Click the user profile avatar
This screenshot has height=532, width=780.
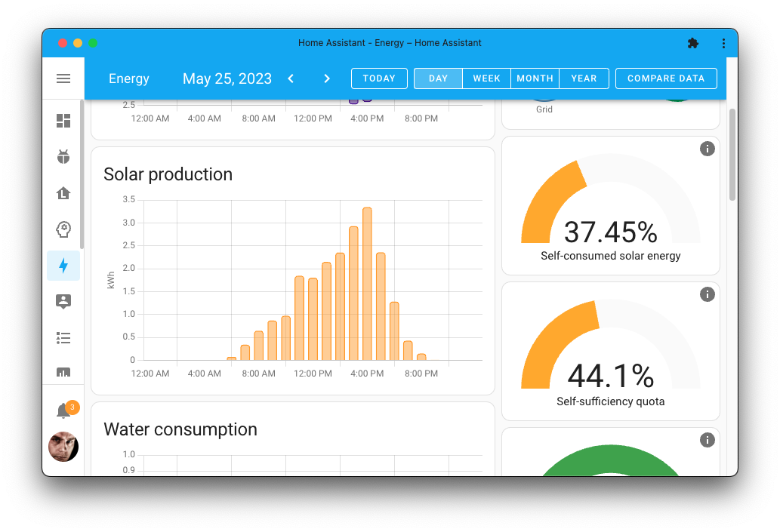(x=63, y=447)
